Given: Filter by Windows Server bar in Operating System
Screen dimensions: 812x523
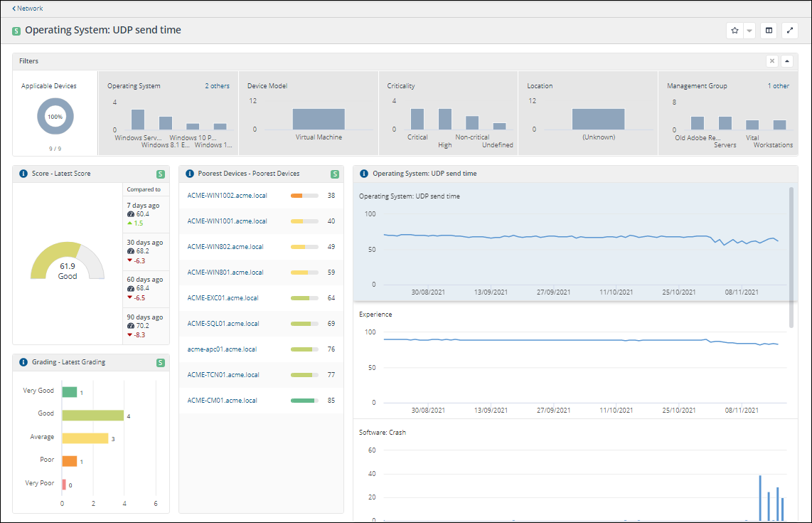Looking at the screenshot, I should 138,120.
